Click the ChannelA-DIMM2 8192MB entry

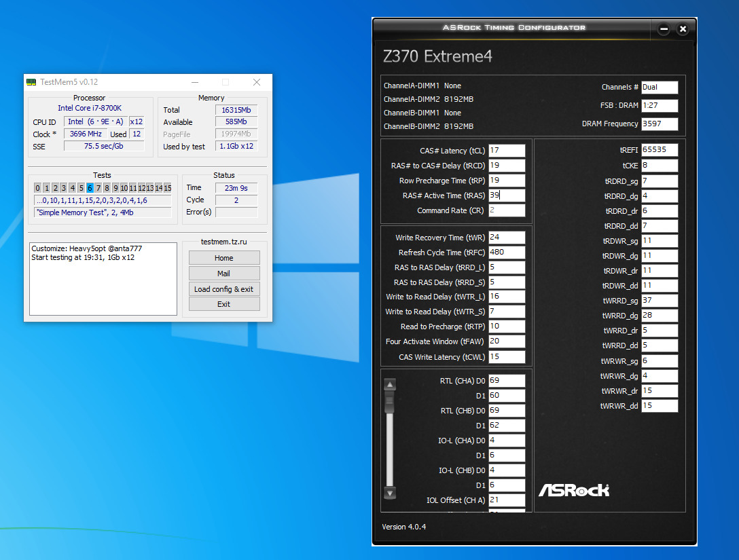click(x=429, y=99)
